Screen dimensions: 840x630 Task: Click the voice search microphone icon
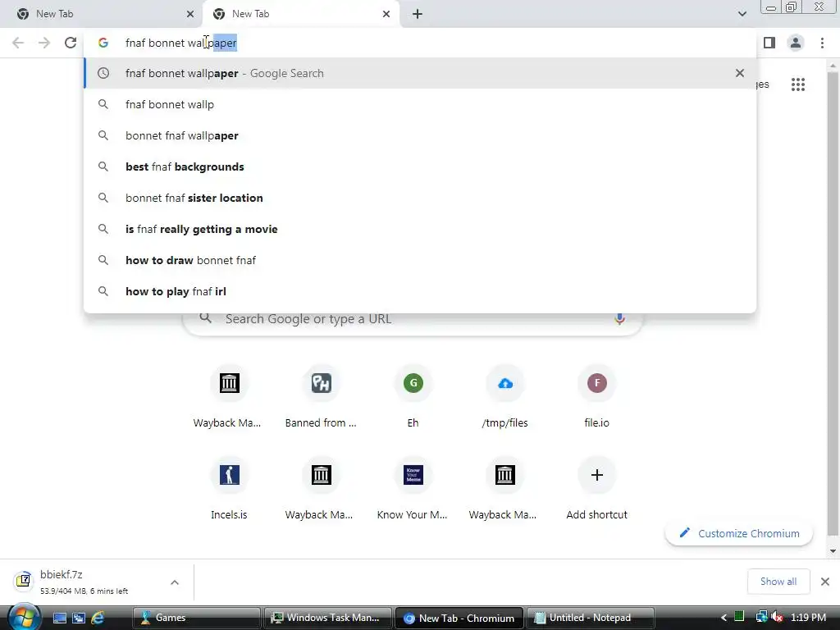[x=619, y=319]
